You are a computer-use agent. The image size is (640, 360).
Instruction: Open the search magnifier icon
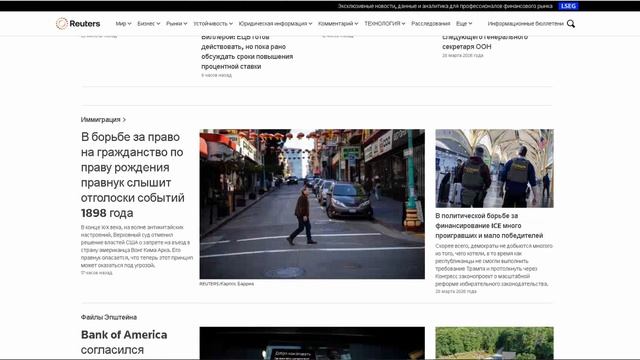point(571,24)
